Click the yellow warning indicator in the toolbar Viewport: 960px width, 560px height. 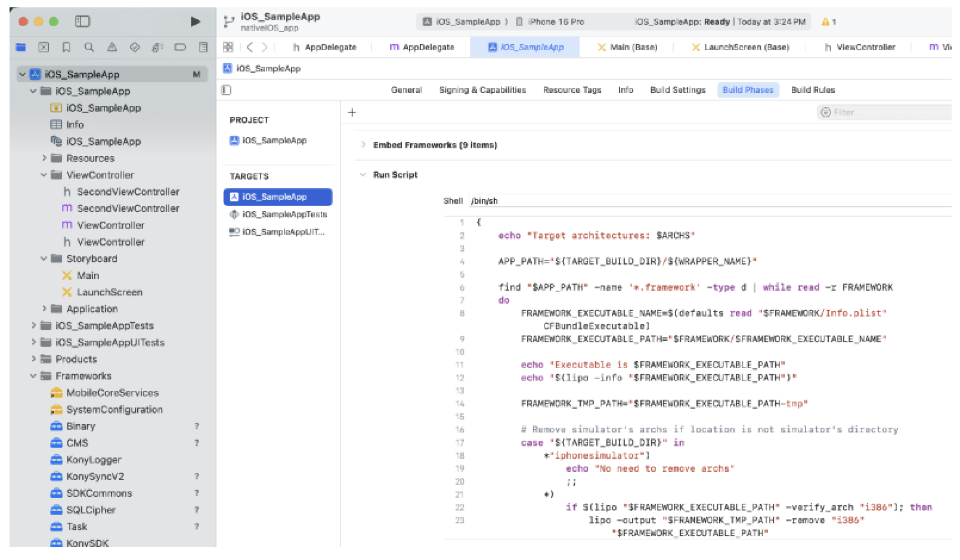[x=828, y=22]
